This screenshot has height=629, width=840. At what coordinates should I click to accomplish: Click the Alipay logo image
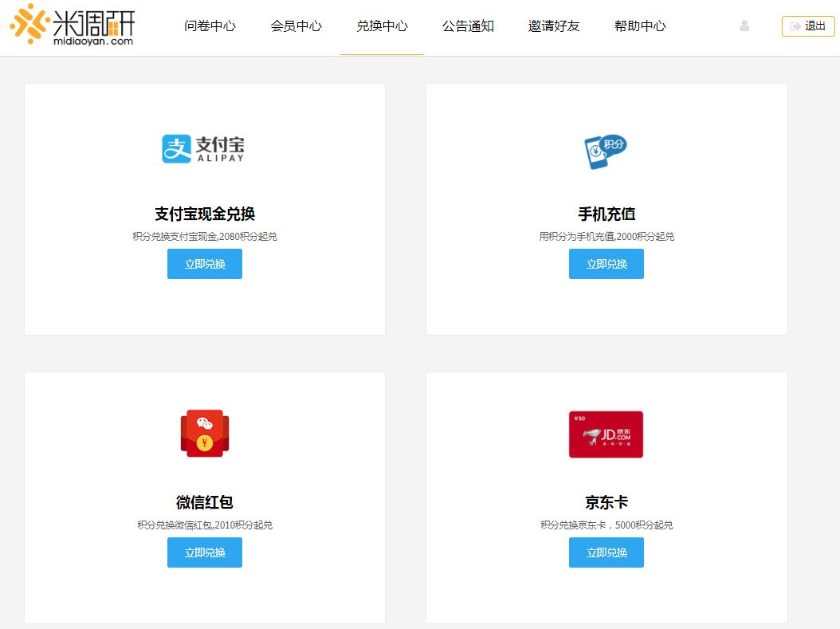coord(203,148)
